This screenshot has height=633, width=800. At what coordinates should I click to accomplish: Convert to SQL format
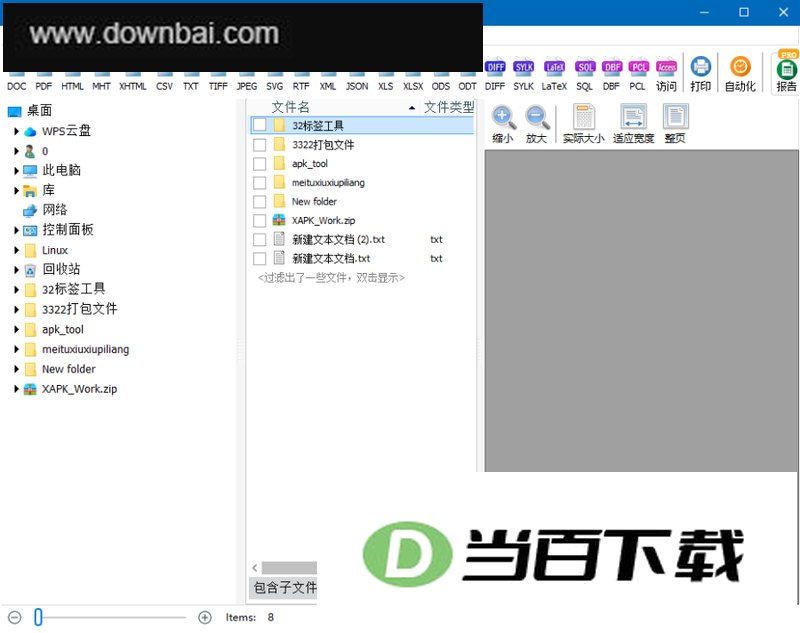pos(585,74)
